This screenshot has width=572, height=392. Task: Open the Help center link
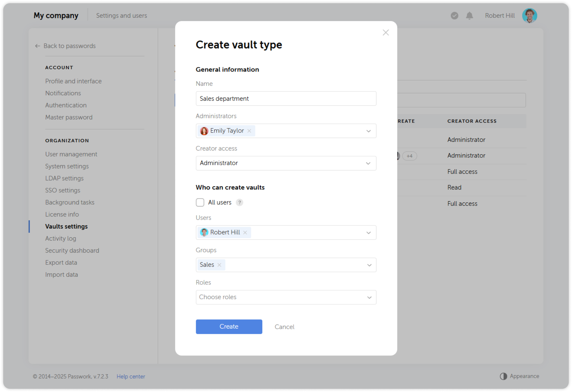[x=131, y=376]
